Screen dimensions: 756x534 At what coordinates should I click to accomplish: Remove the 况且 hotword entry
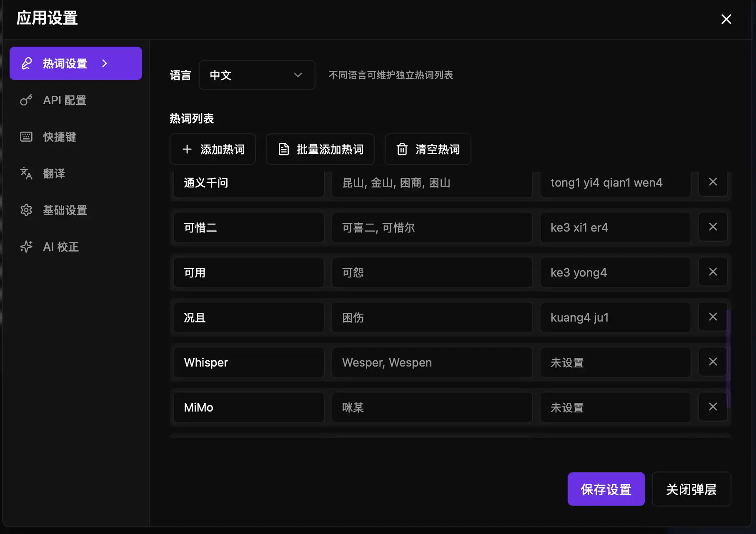click(x=713, y=317)
